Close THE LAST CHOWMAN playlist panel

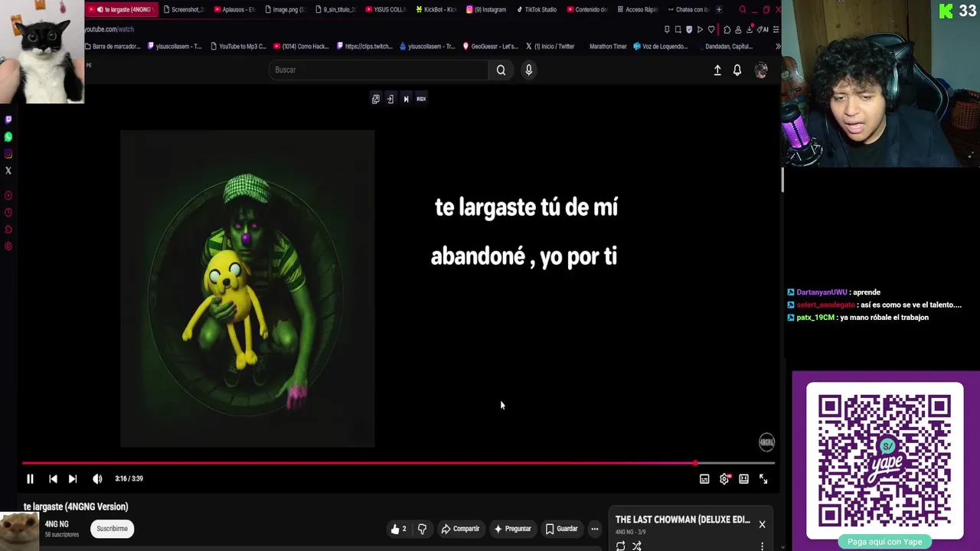pyautogui.click(x=762, y=524)
